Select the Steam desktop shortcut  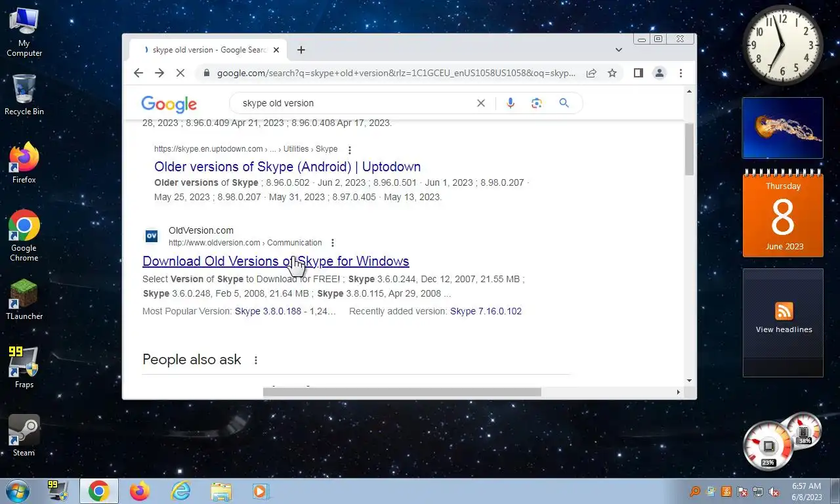pyautogui.click(x=24, y=436)
